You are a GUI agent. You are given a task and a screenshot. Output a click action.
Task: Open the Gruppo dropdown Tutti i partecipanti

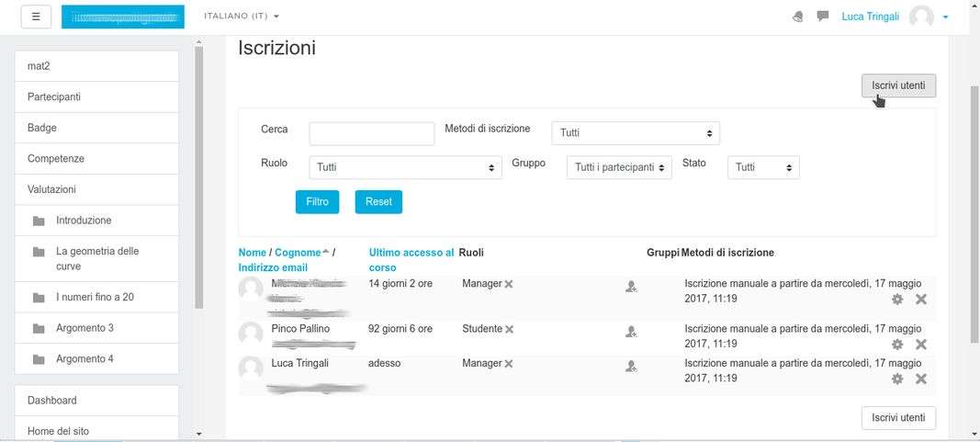pyautogui.click(x=619, y=167)
